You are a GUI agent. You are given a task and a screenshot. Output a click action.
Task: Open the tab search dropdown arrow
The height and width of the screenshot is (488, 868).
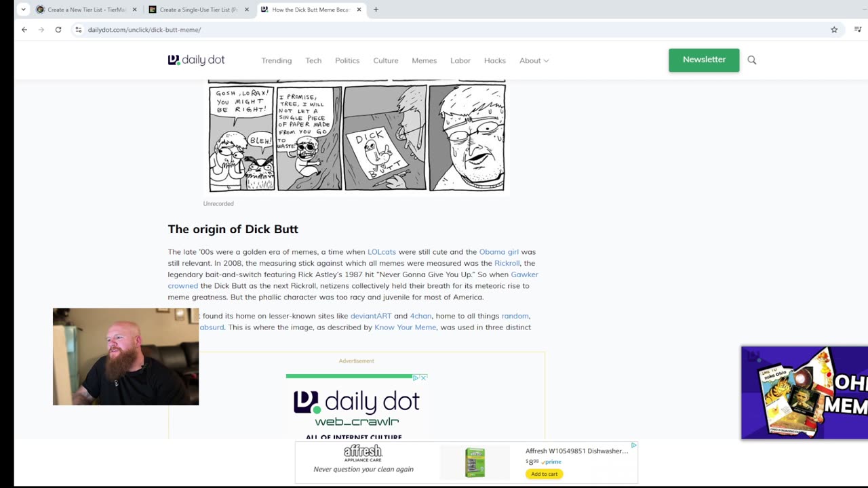click(23, 9)
